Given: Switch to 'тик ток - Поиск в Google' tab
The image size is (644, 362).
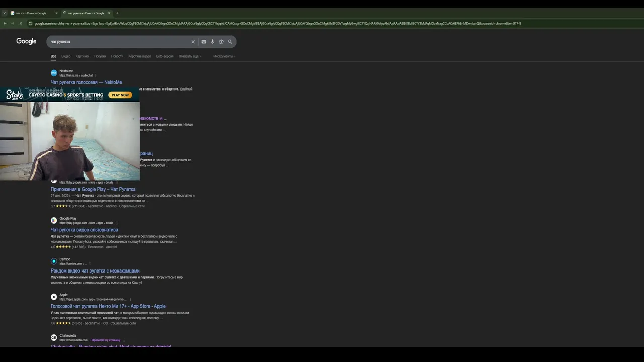Looking at the screenshot, I should 34,13.
